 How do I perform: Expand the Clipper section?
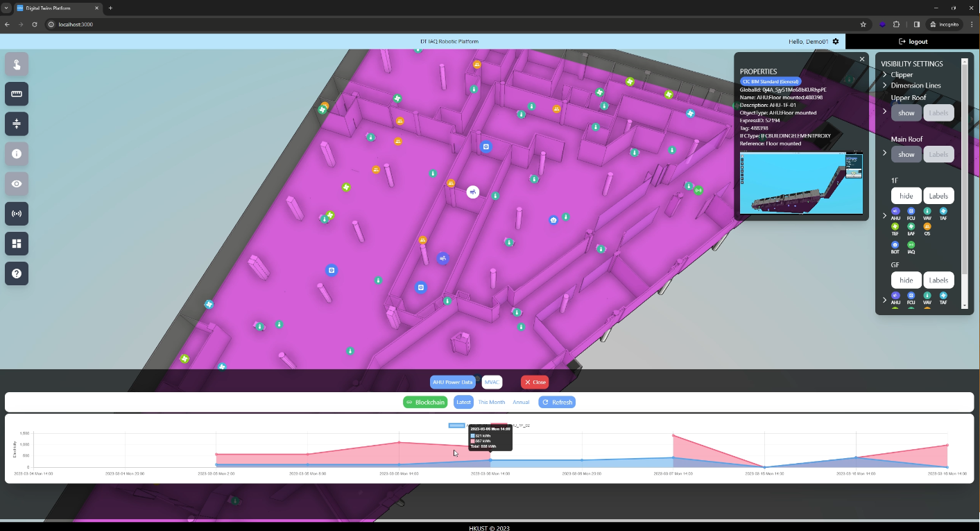tap(885, 75)
